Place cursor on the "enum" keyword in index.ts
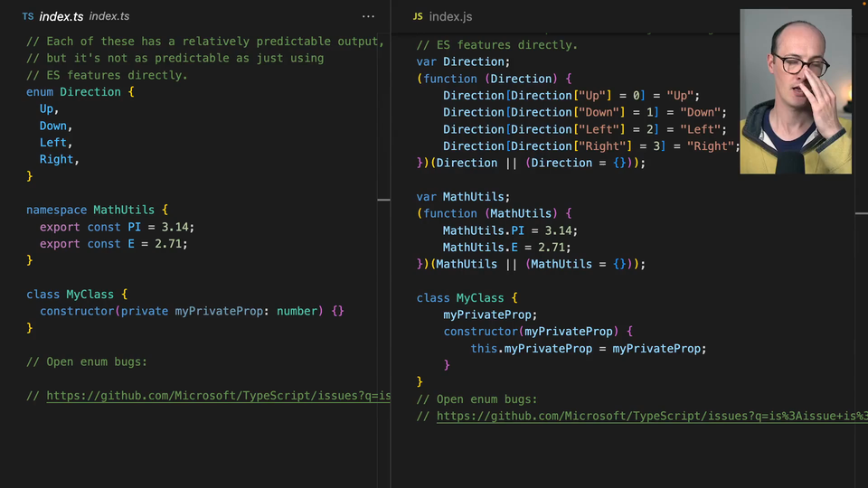The width and height of the screenshot is (868, 488). [x=40, y=92]
